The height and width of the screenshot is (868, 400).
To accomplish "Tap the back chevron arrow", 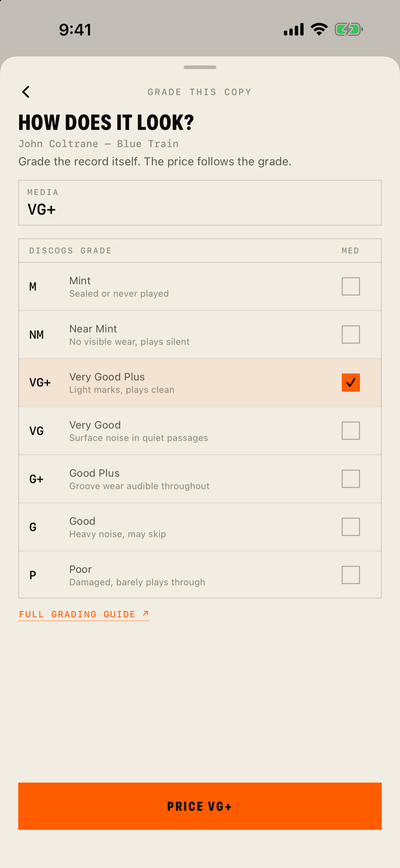I will (x=26, y=92).
